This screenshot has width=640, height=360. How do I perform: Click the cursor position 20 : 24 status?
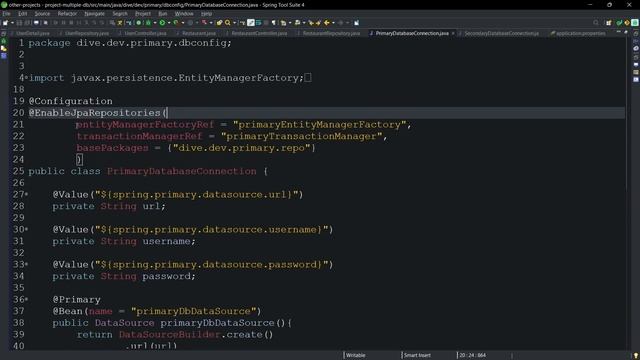[x=472, y=355]
